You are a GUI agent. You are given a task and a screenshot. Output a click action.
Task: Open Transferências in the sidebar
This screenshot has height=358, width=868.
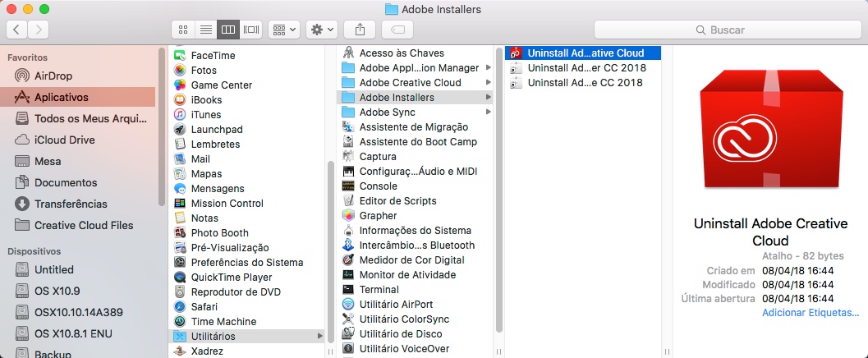coord(77,204)
